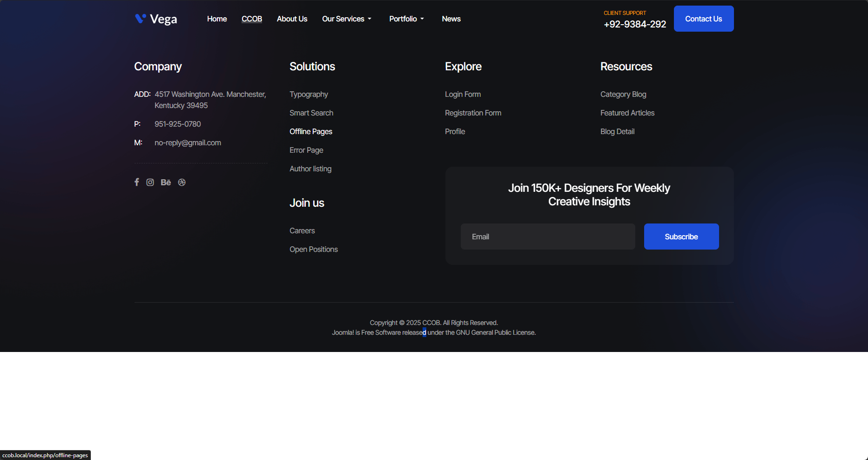Go to Featured Articles
The width and height of the screenshot is (868, 460).
tap(627, 113)
